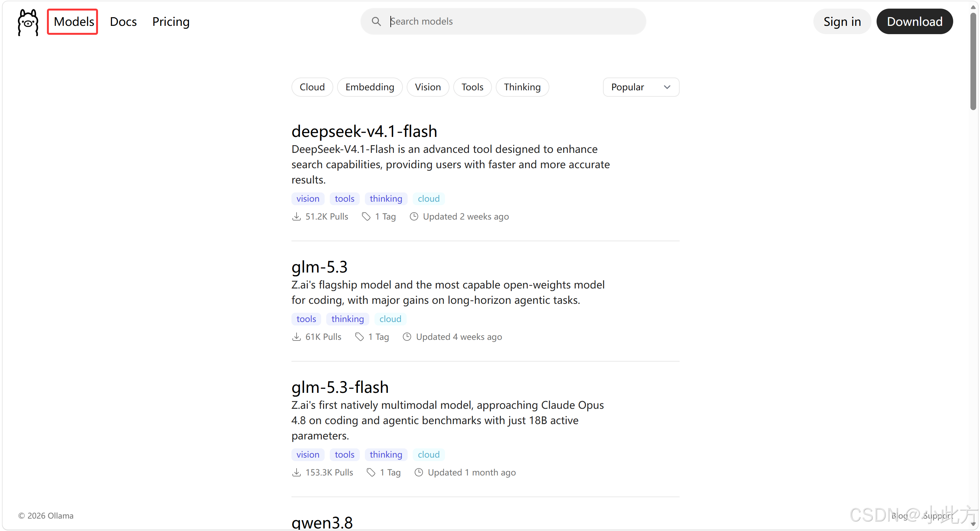Toggle the Tools filter chip
This screenshot has height=531, width=980.
[472, 87]
